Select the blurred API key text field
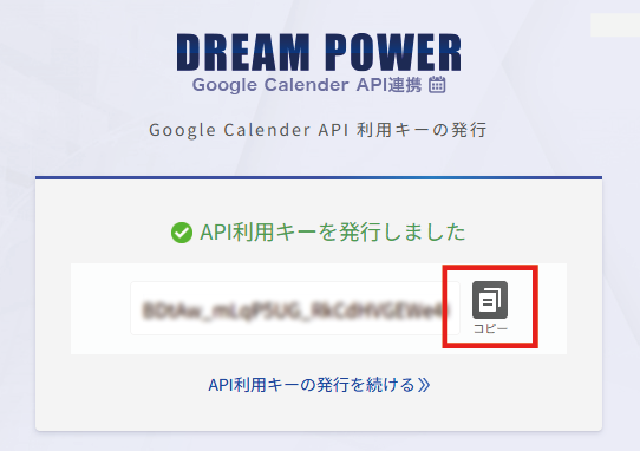The height and width of the screenshot is (451, 640). click(x=295, y=308)
